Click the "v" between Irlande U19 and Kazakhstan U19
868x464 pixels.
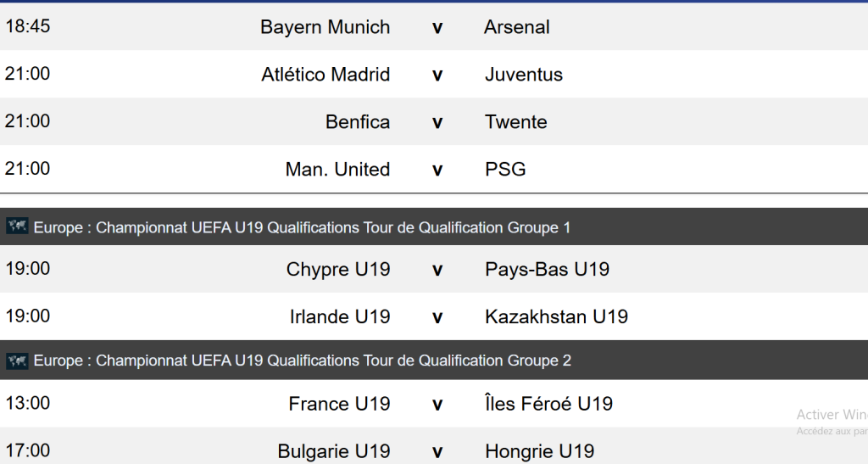point(437,317)
